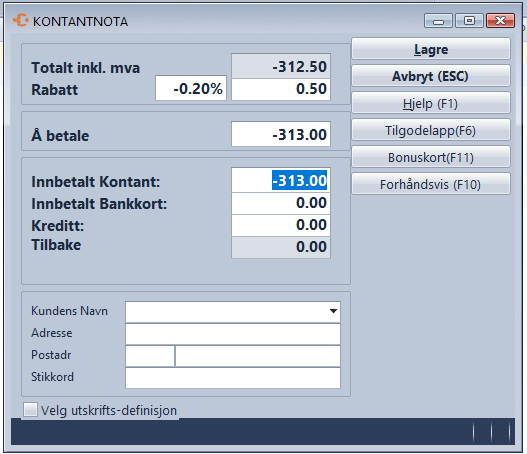Show print preview via Forhåndsvis (F10)
Viewport: 527px width, 454px height.
[x=431, y=184]
